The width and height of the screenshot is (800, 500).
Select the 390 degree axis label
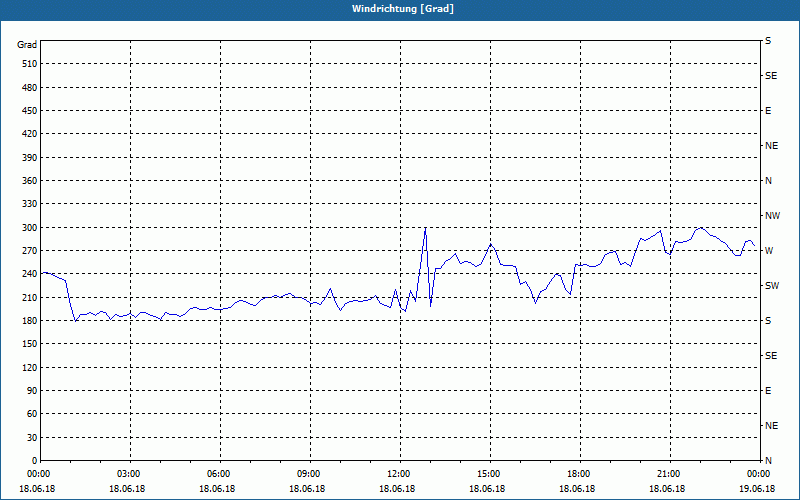[x=30, y=158]
